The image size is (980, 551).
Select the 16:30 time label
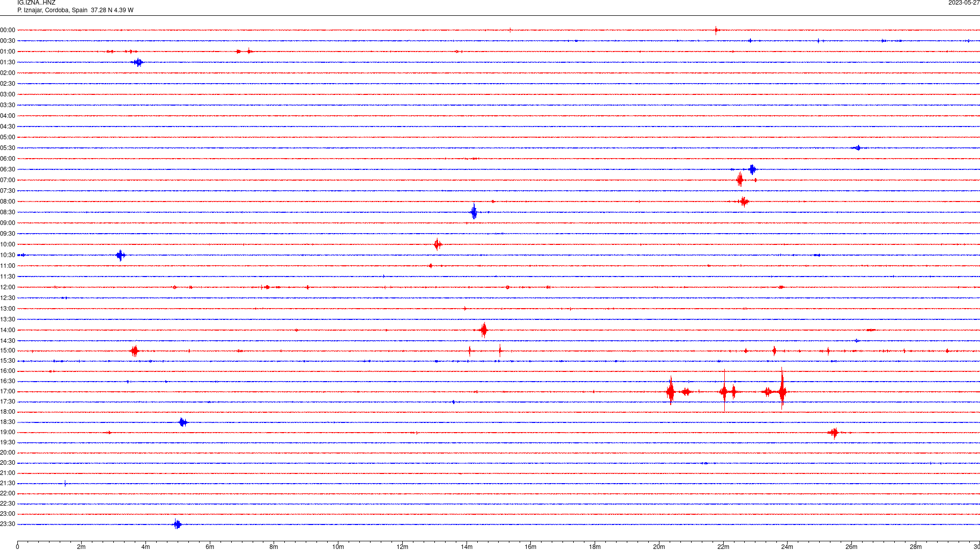pyautogui.click(x=8, y=381)
